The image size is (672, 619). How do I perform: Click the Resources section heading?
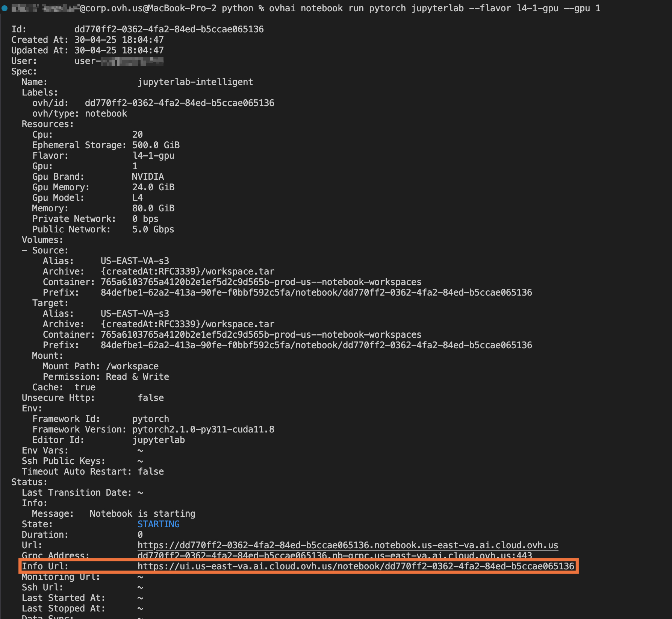click(x=48, y=124)
